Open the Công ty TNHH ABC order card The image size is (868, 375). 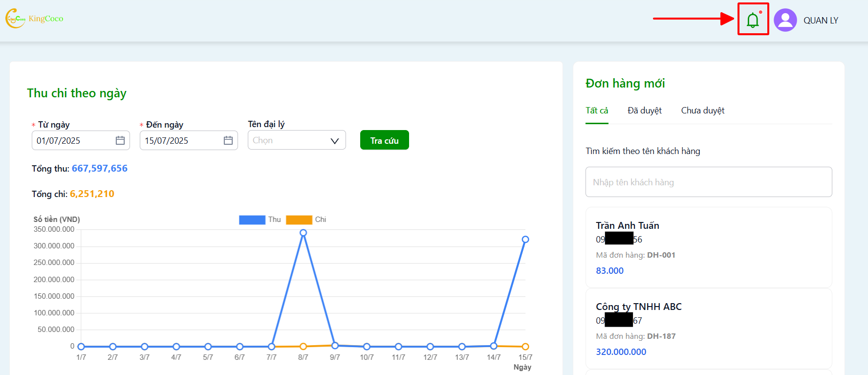[x=709, y=329]
